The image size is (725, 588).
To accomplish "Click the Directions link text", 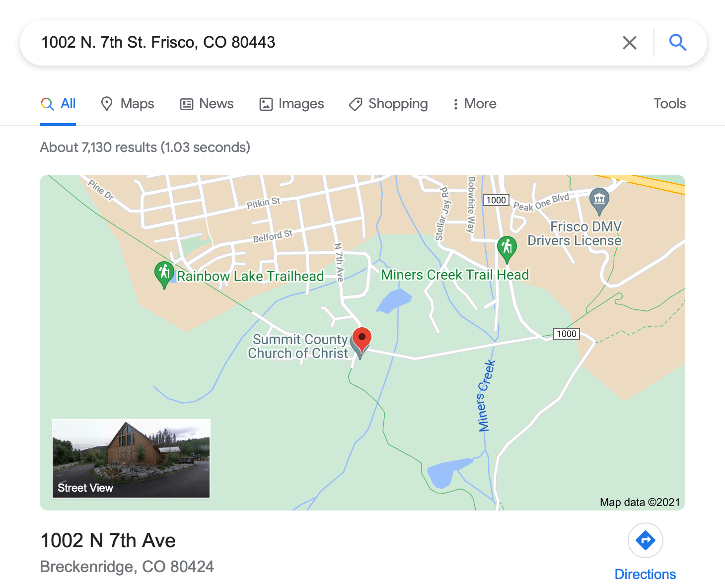I will [645, 575].
